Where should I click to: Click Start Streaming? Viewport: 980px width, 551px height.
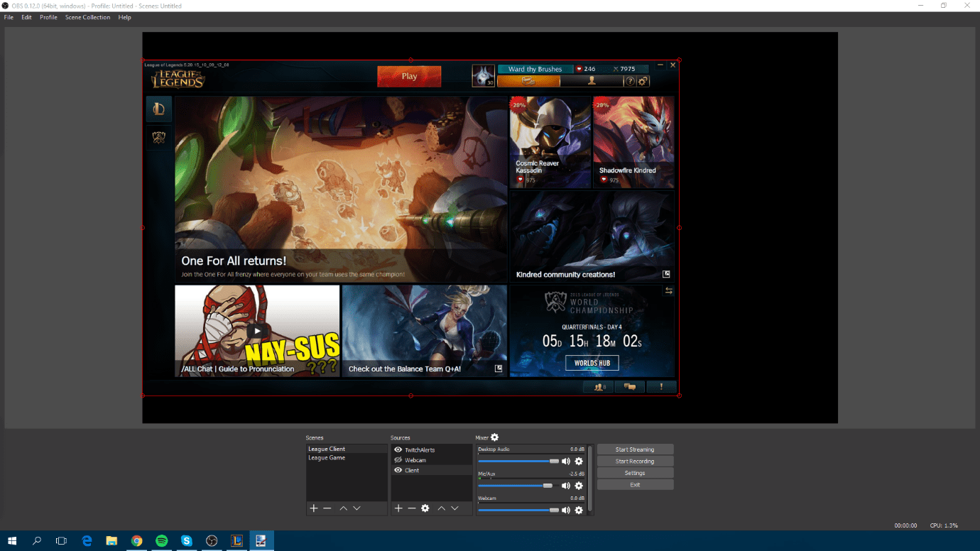tap(635, 449)
